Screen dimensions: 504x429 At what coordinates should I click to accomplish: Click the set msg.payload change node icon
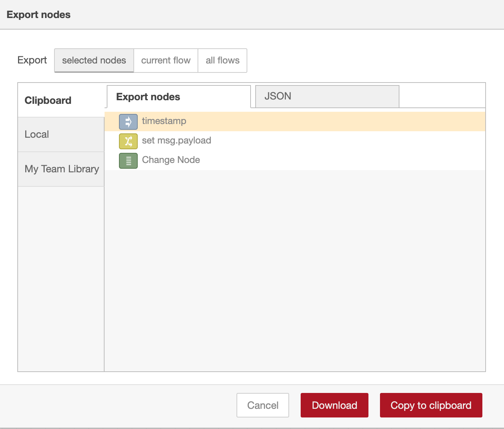128,141
